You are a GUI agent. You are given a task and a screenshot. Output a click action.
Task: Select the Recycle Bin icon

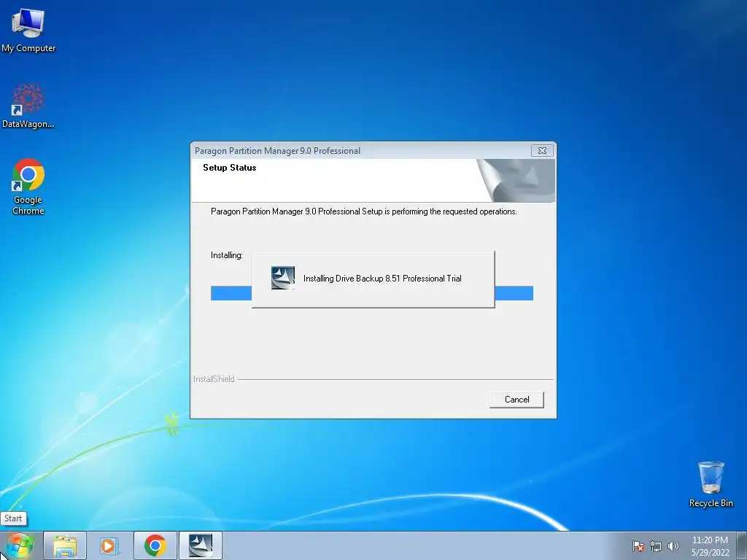pos(711,484)
